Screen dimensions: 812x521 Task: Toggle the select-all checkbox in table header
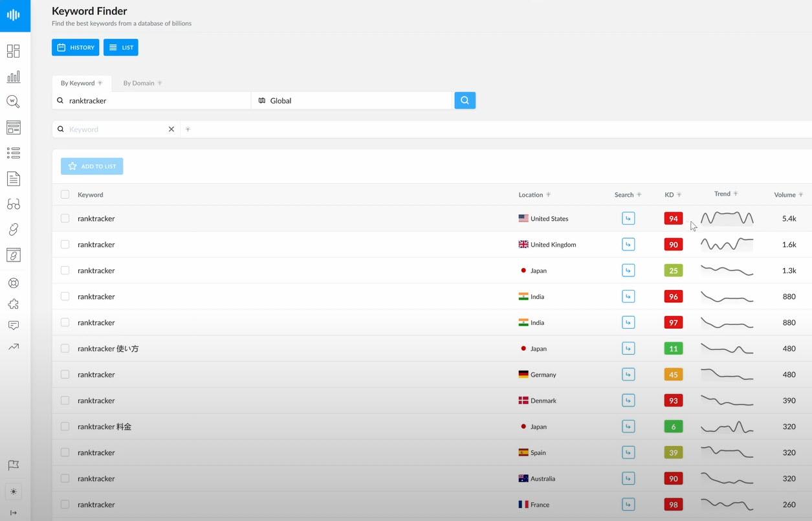[65, 194]
